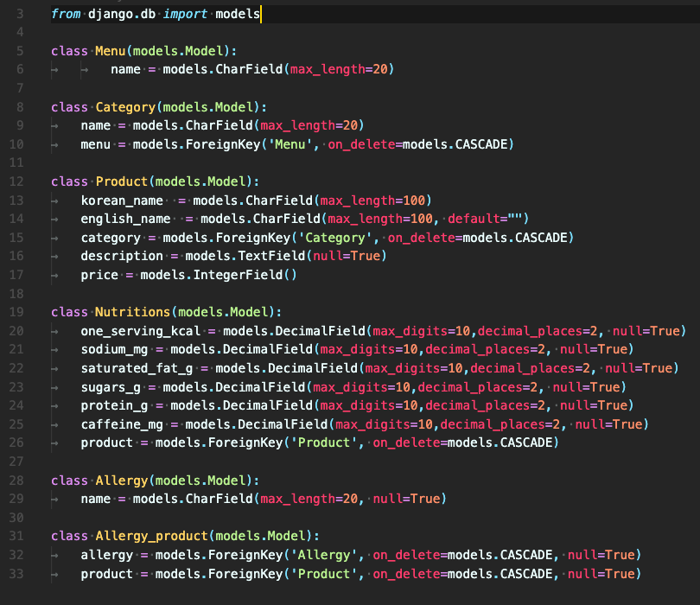Click the english_name field name

click(x=125, y=219)
